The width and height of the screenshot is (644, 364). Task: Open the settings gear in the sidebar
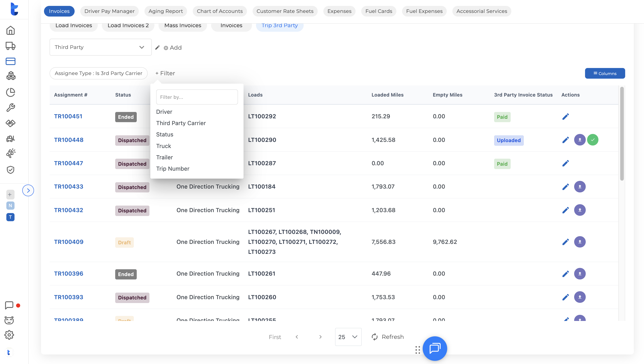(9, 335)
